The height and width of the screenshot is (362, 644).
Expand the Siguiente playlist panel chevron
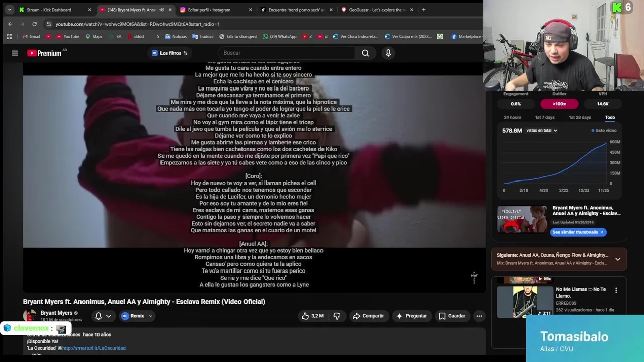point(618,259)
